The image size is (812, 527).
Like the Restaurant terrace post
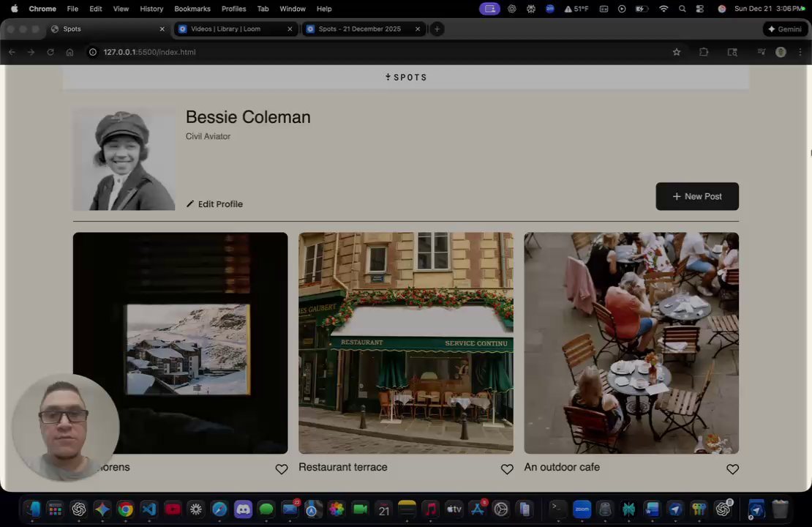point(507,469)
